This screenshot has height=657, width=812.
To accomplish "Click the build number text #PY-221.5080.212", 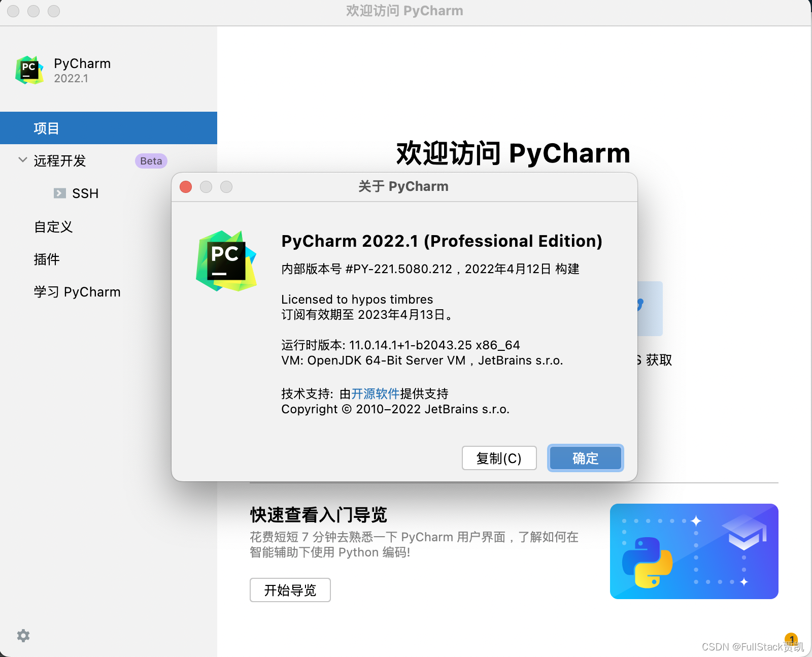I will (398, 269).
